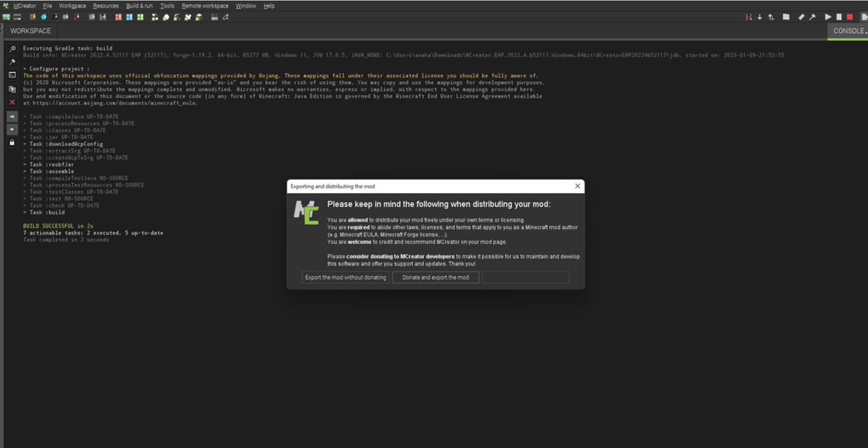The image size is (868, 448).
Task: Open the Build & run menu
Action: pyautogui.click(x=140, y=6)
